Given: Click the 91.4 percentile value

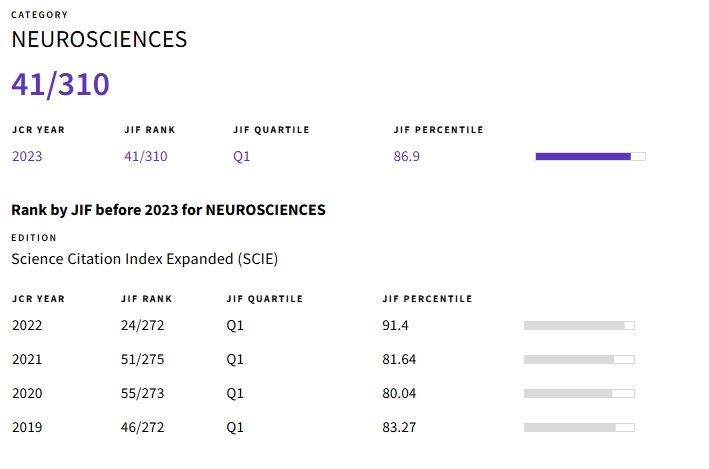Looking at the screenshot, I should (x=395, y=325).
